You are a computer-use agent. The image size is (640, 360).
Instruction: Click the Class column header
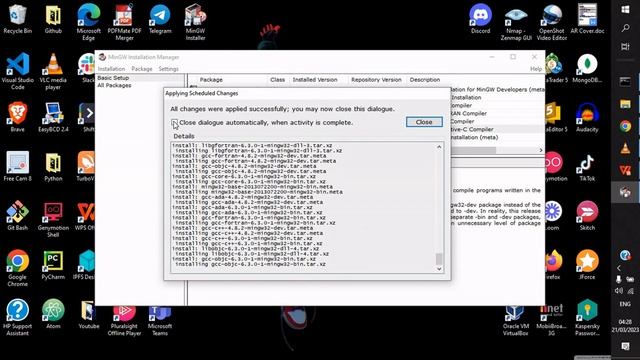278,80
